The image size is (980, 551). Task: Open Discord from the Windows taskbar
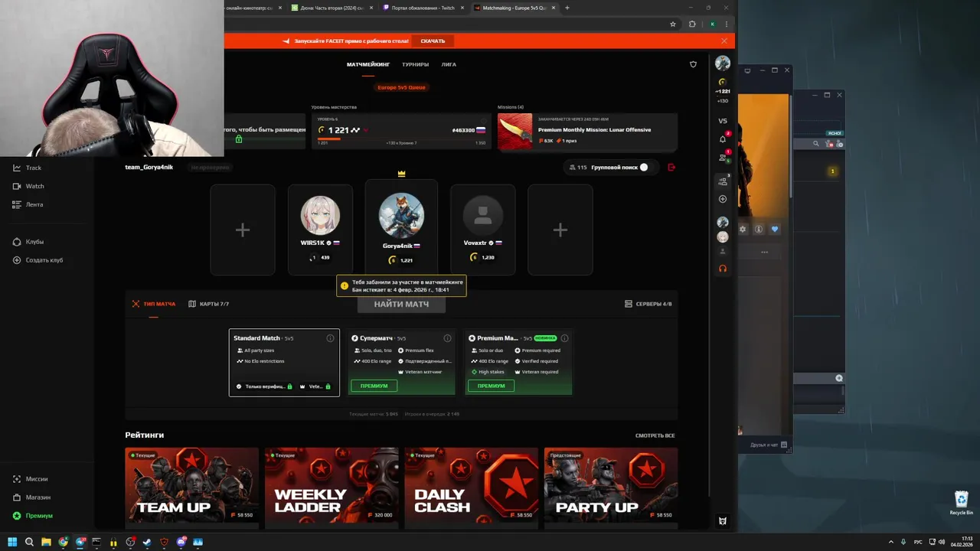coord(181,542)
